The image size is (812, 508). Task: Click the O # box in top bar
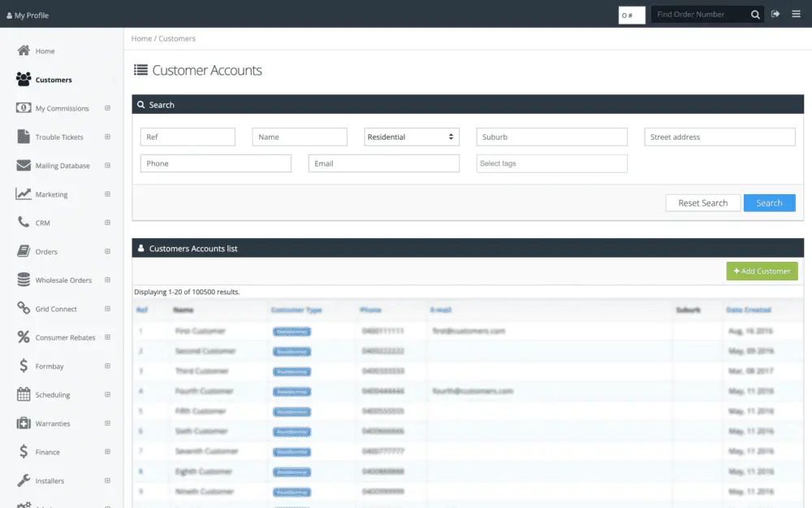click(632, 15)
